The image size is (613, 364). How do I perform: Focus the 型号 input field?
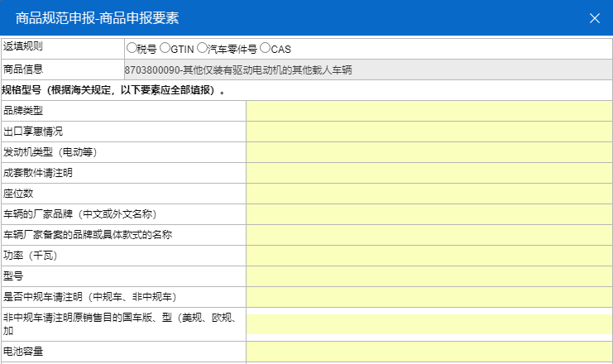429,276
